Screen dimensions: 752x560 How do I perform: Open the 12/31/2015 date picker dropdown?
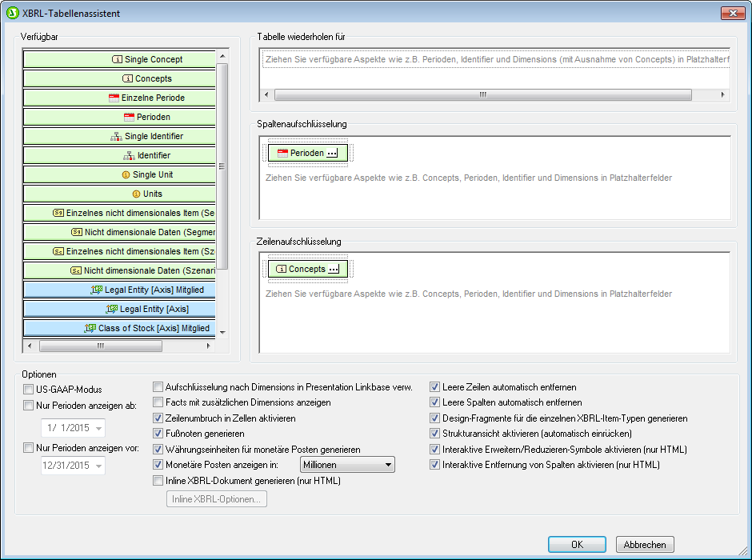(98, 466)
